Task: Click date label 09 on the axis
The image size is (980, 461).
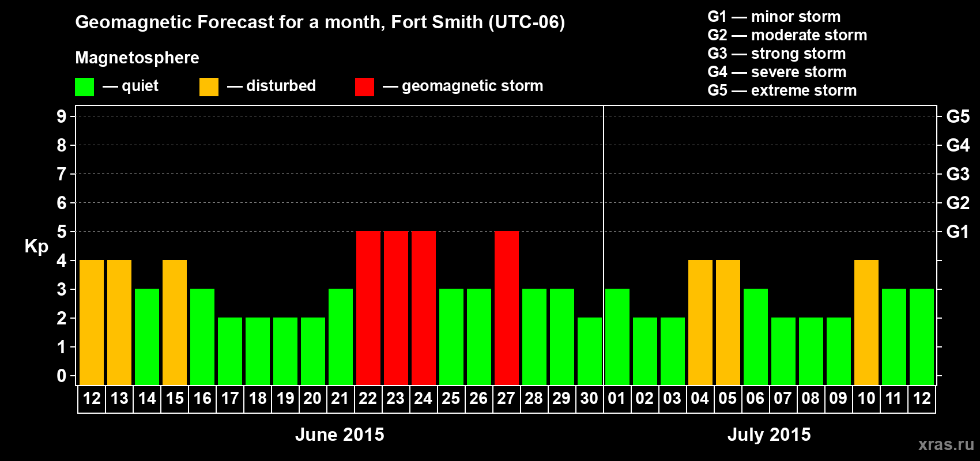Action: click(839, 399)
